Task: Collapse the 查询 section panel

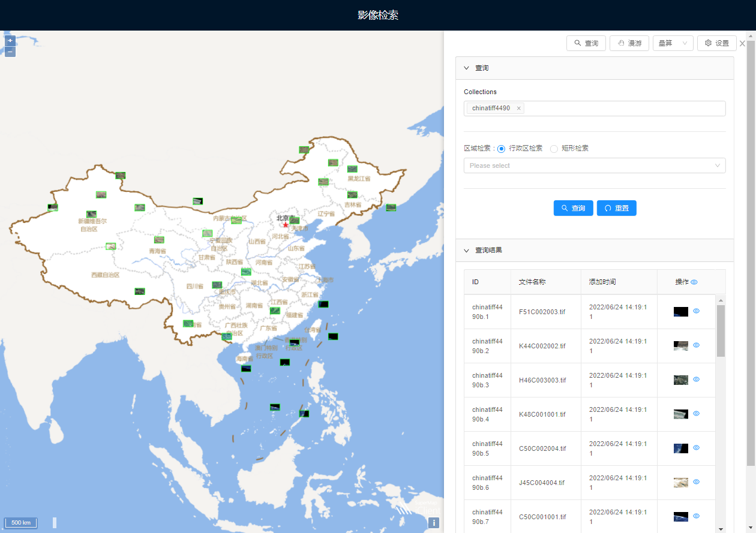Action: pyautogui.click(x=466, y=68)
